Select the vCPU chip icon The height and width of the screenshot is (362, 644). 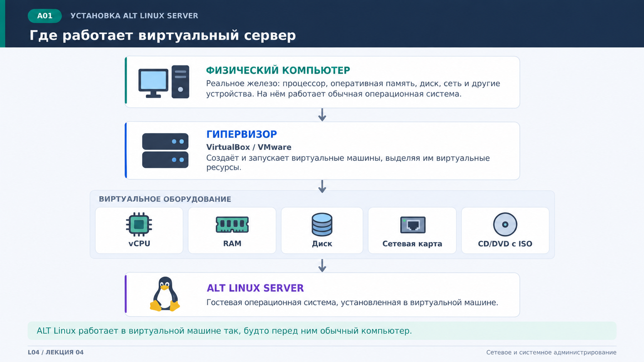tap(139, 224)
